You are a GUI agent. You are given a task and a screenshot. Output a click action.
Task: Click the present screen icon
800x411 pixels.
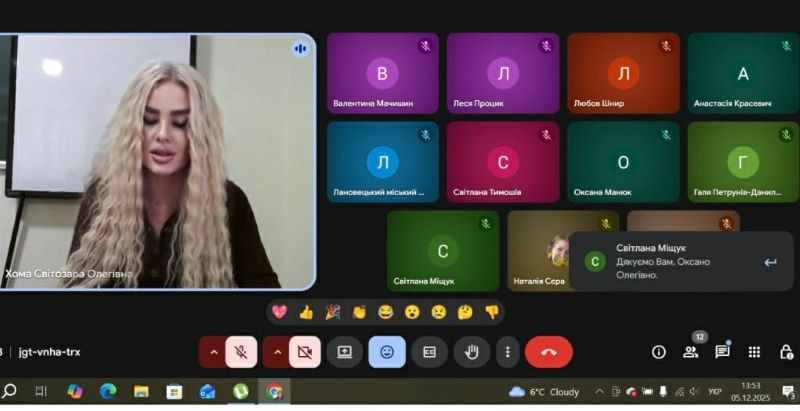coord(345,352)
